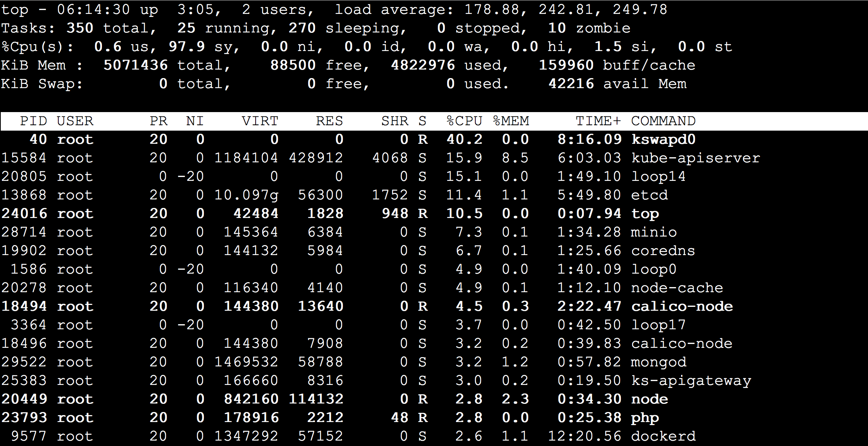Select the ks-apigateway process
The image size is (868, 446).
point(691,381)
